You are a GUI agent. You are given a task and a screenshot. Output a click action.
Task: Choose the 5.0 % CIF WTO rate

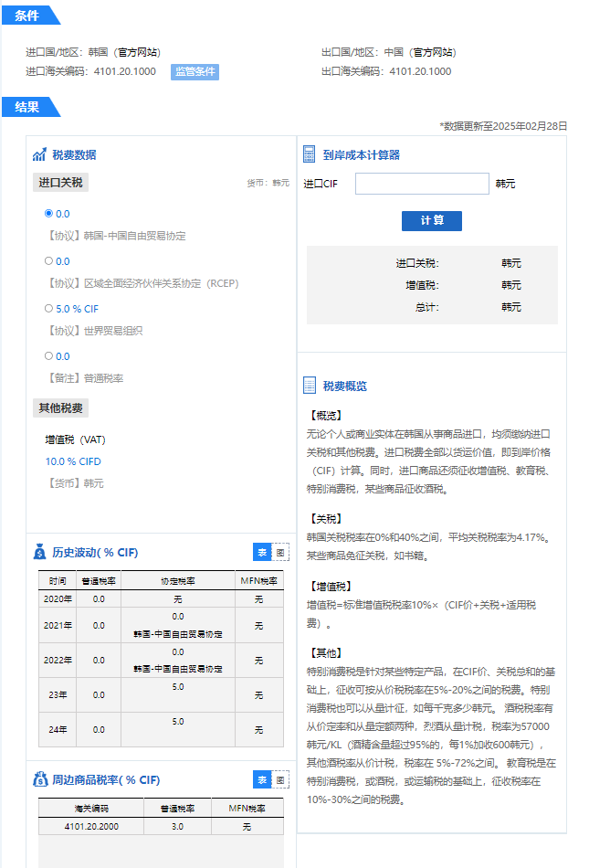pos(49,309)
